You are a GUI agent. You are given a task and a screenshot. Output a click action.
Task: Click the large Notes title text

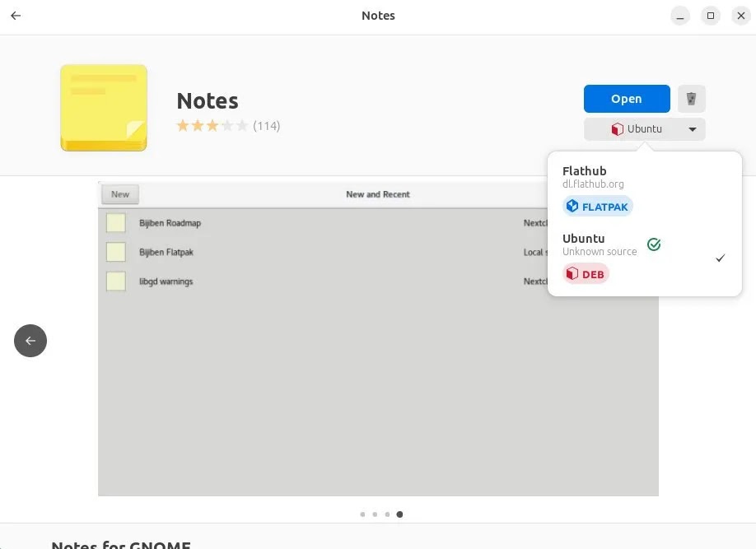point(208,101)
